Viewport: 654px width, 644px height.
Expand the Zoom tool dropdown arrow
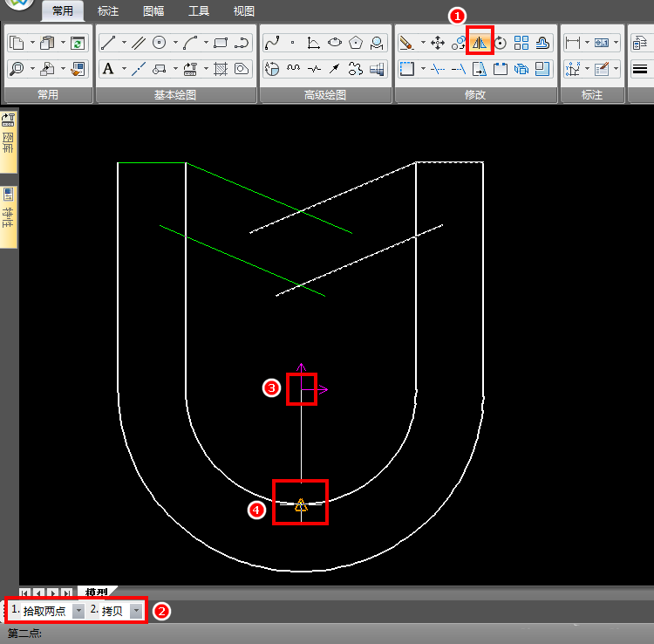tap(32, 68)
